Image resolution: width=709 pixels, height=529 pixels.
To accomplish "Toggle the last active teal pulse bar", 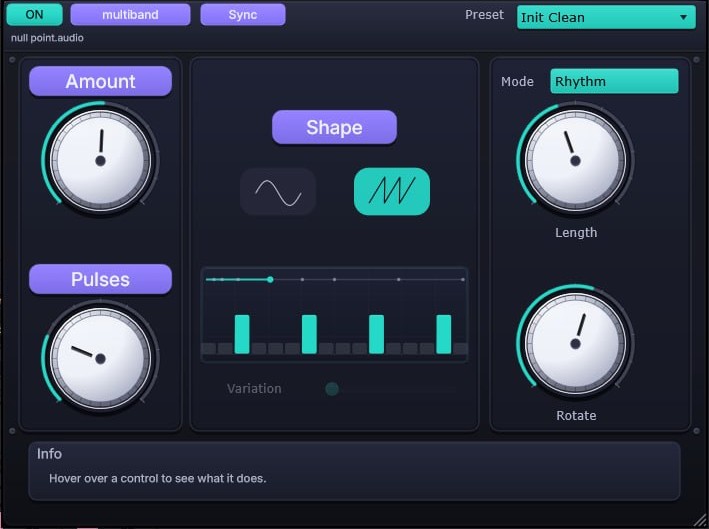I will click(444, 334).
